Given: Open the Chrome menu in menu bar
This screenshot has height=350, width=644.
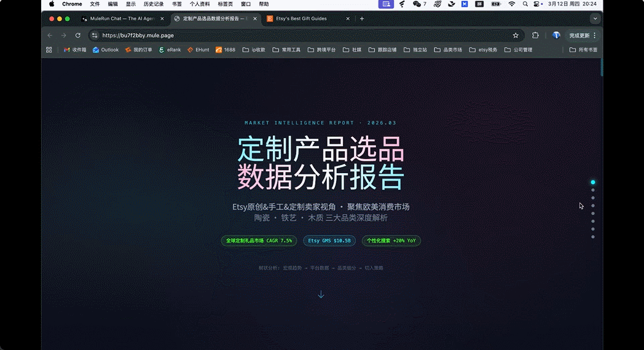Looking at the screenshot, I should (72, 4).
